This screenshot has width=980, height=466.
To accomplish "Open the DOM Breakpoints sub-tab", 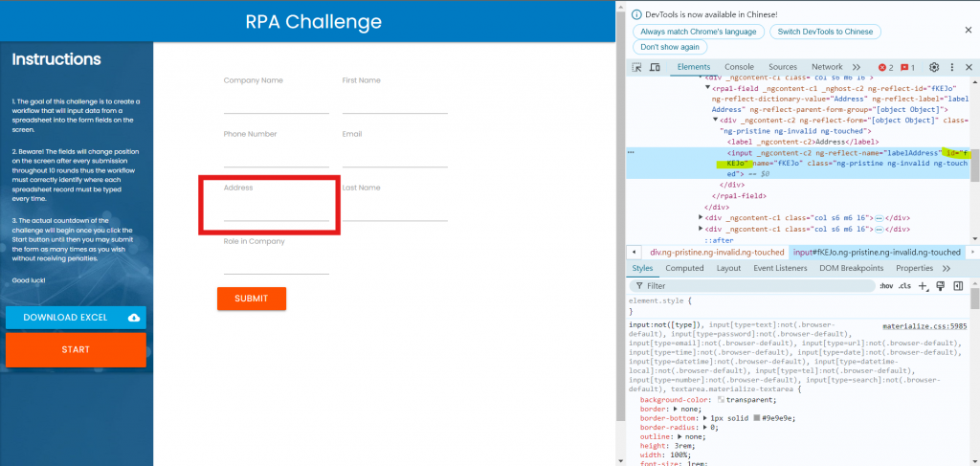I will (x=853, y=268).
